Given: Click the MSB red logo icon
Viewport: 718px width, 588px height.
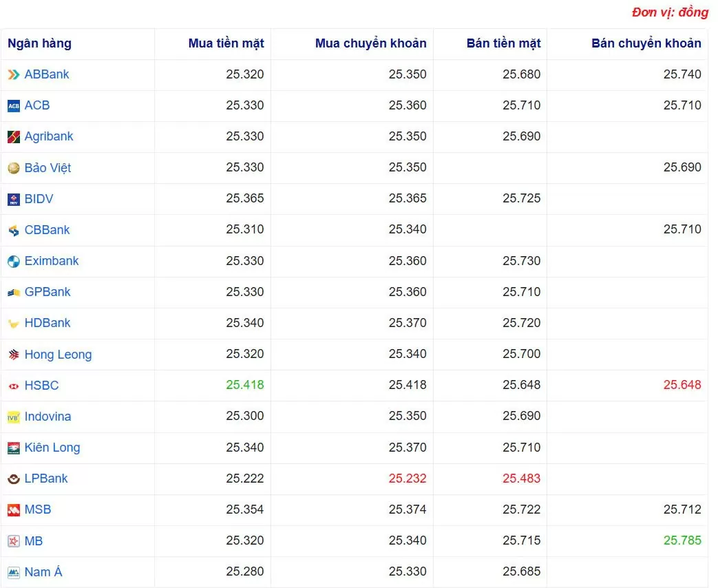Looking at the screenshot, I should [14, 510].
